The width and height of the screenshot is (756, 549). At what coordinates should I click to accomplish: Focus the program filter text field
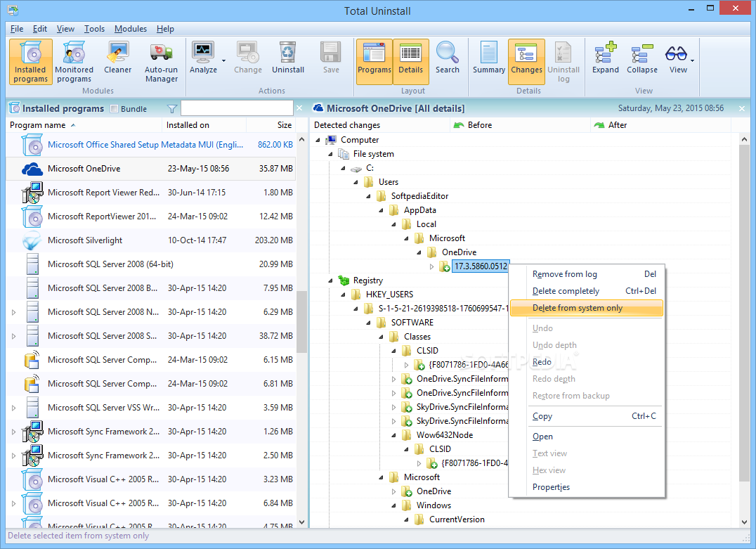click(x=237, y=108)
